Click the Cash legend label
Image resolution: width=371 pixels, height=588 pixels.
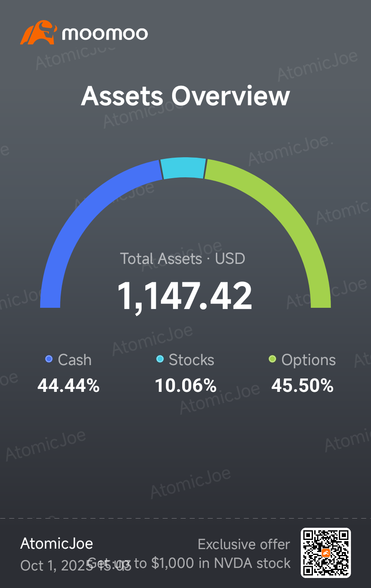point(74,360)
